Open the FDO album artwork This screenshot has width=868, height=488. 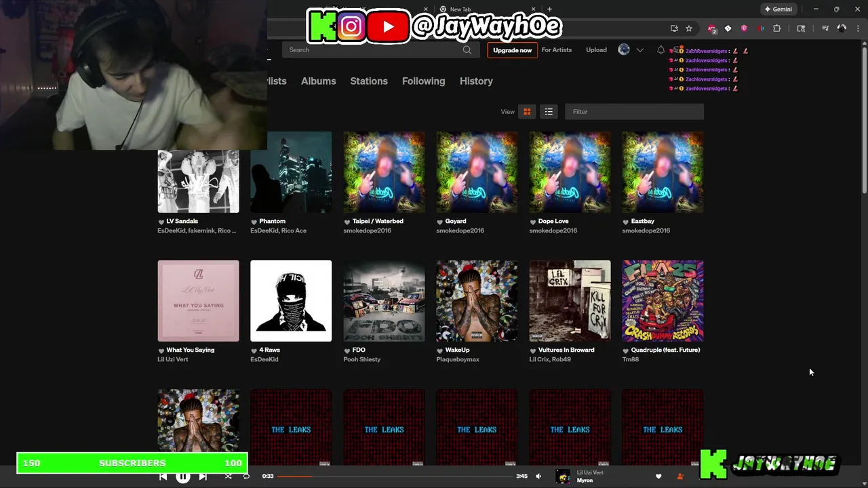[x=384, y=301]
